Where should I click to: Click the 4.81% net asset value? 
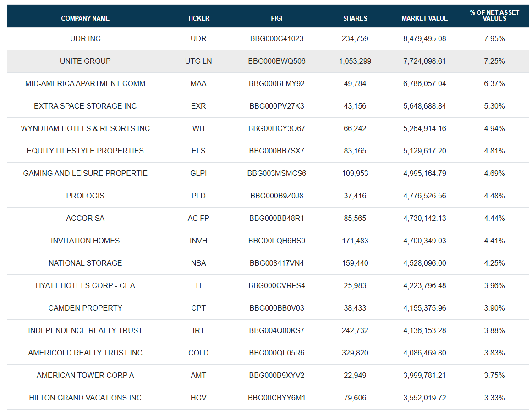point(494,151)
